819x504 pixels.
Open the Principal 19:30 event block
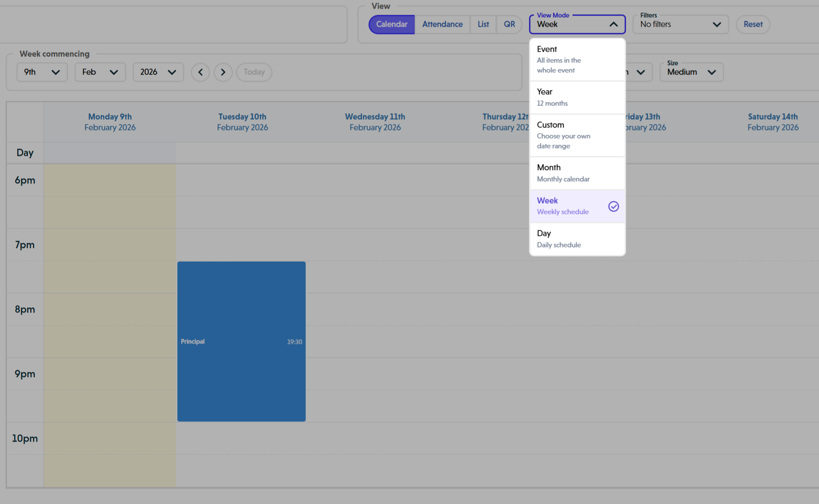pos(241,341)
